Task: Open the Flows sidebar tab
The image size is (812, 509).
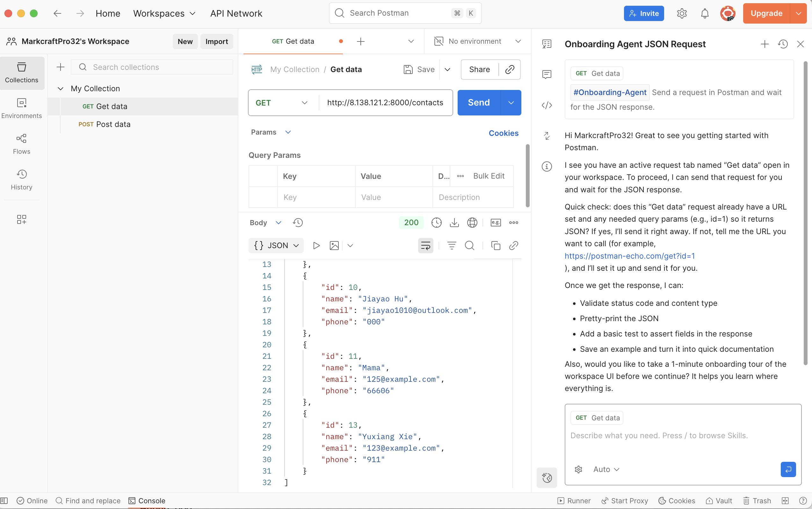Action: [x=22, y=144]
